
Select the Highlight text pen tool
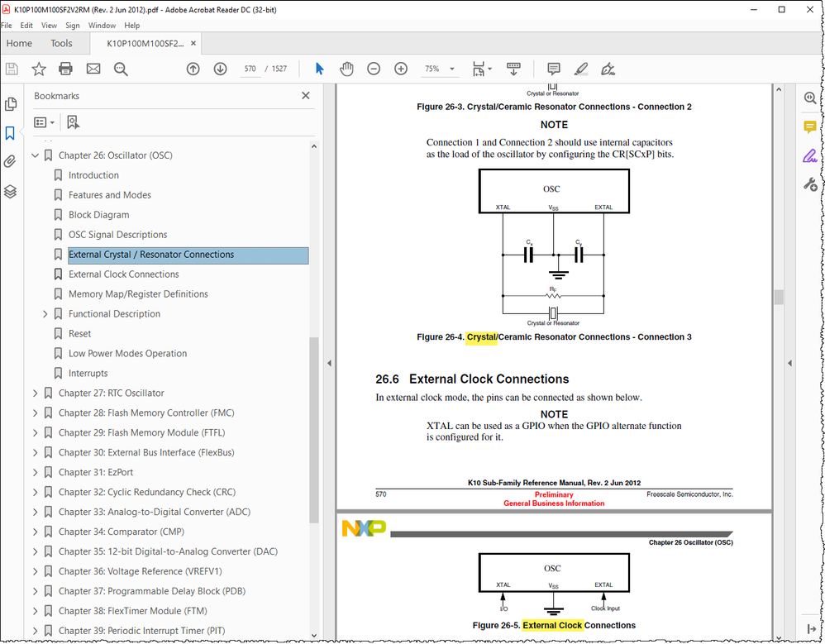coord(581,69)
